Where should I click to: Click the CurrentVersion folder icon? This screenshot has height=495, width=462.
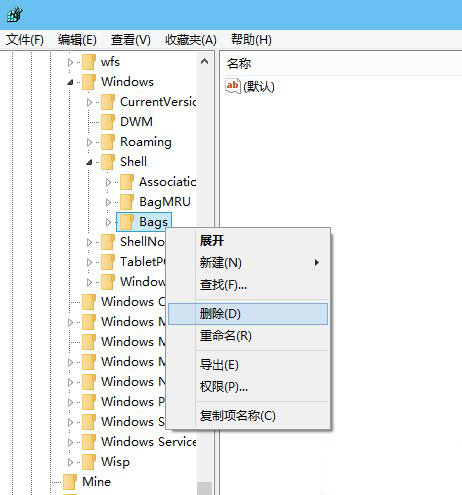pyautogui.click(x=108, y=102)
